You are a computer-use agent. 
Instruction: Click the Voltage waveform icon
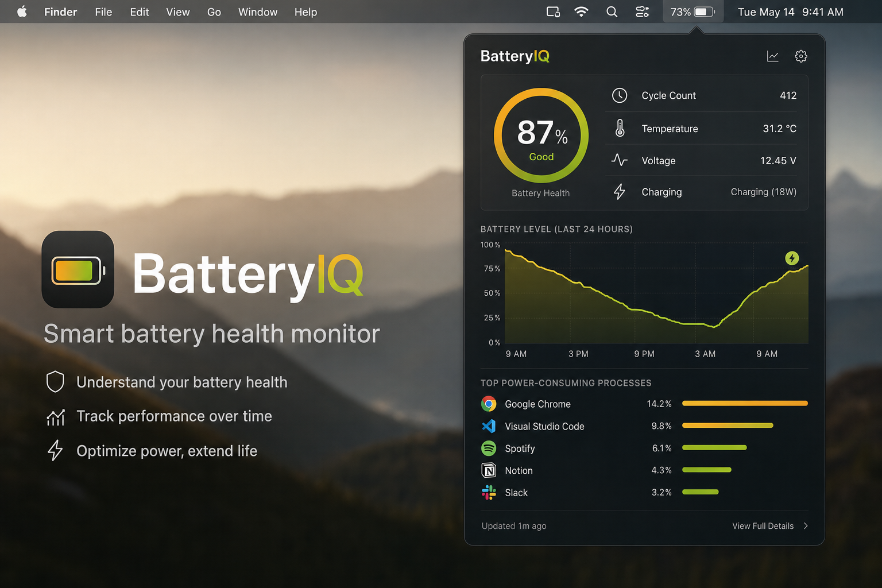620,160
